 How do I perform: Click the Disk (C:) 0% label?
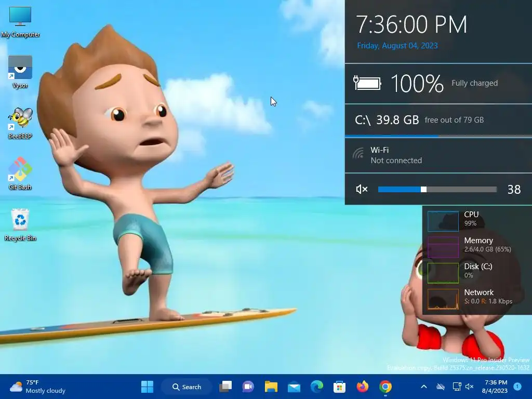click(478, 270)
